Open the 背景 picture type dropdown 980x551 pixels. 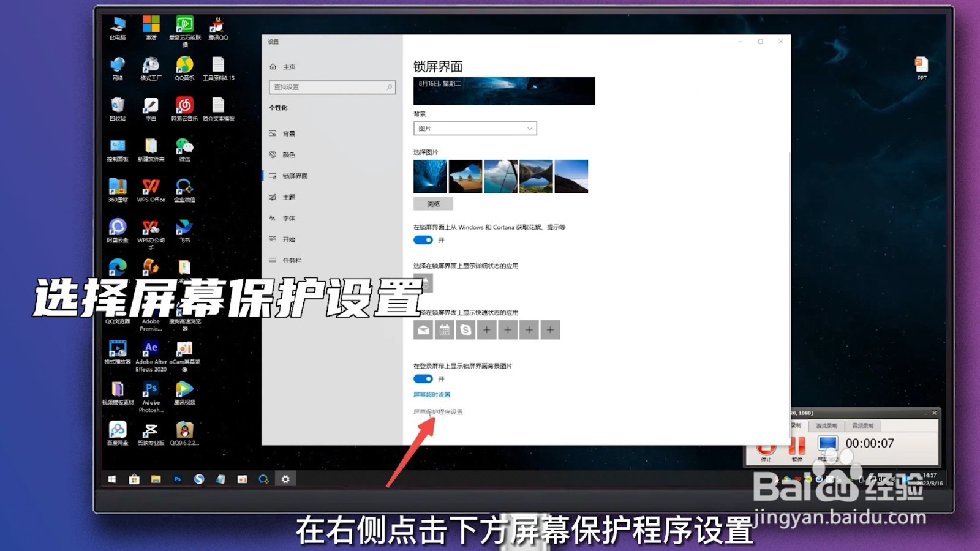click(475, 128)
